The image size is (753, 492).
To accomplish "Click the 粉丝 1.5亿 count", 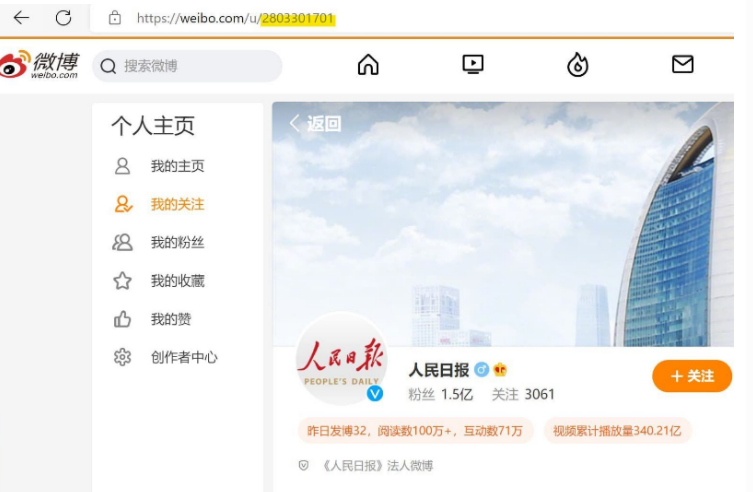I will (x=440, y=395).
